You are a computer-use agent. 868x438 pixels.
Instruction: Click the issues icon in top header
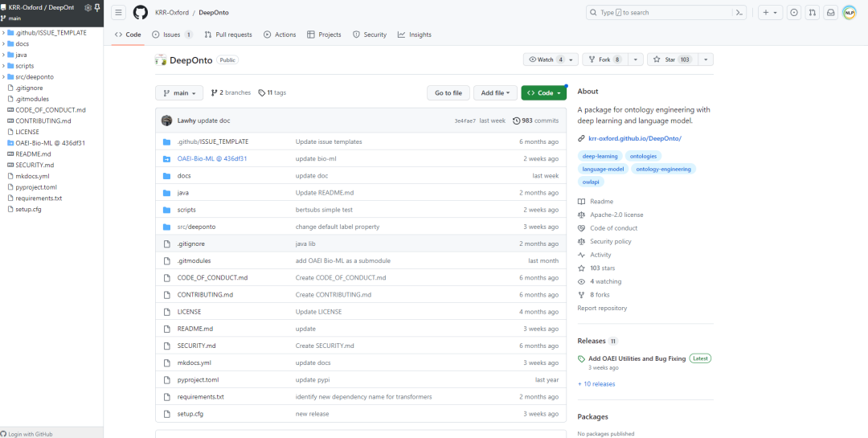tap(794, 12)
